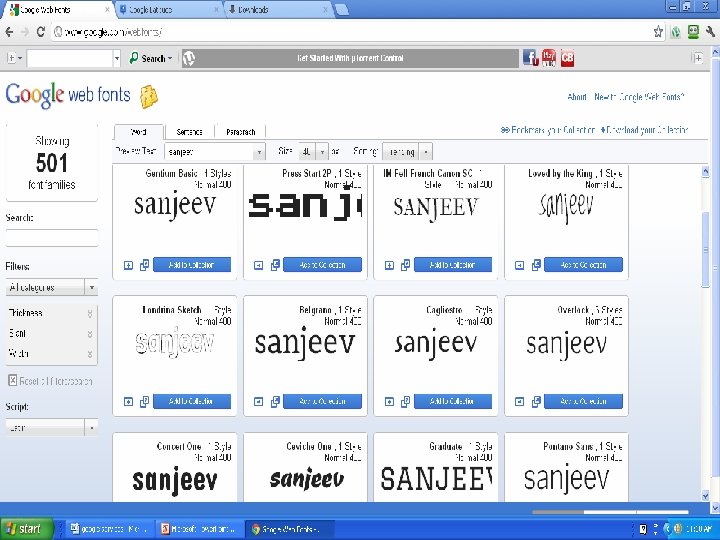720x540 pixels.
Task: Switch to the Downloads browser tab
Action: tap(279, 9)
